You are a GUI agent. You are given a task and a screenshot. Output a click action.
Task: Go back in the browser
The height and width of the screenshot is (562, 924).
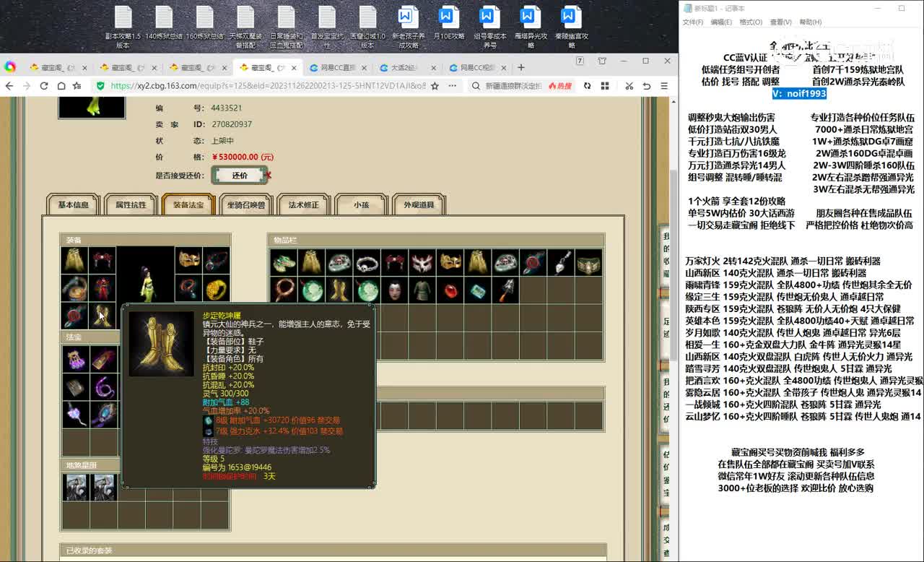point(9,85)
